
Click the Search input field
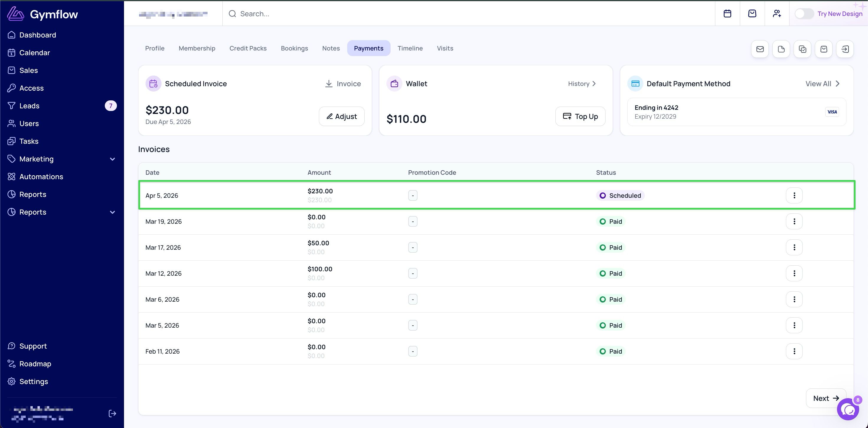click(468, 14)
